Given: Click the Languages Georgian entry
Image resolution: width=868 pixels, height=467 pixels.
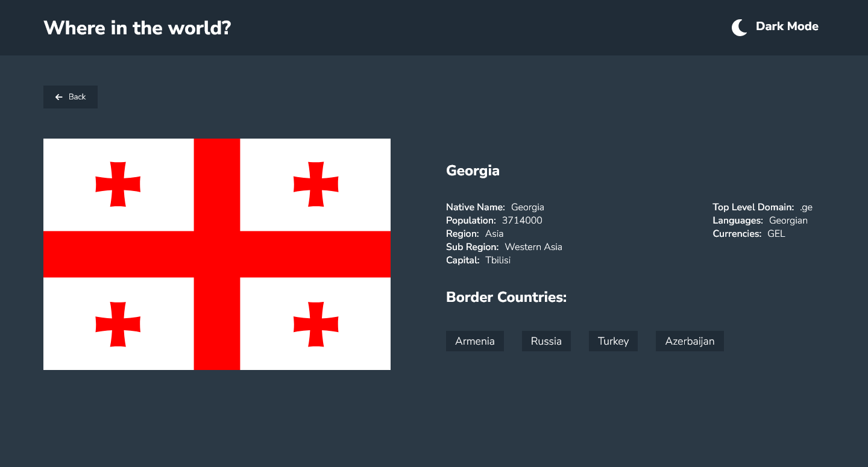Looking at the screenshot, I should click(x=788, y=220).
